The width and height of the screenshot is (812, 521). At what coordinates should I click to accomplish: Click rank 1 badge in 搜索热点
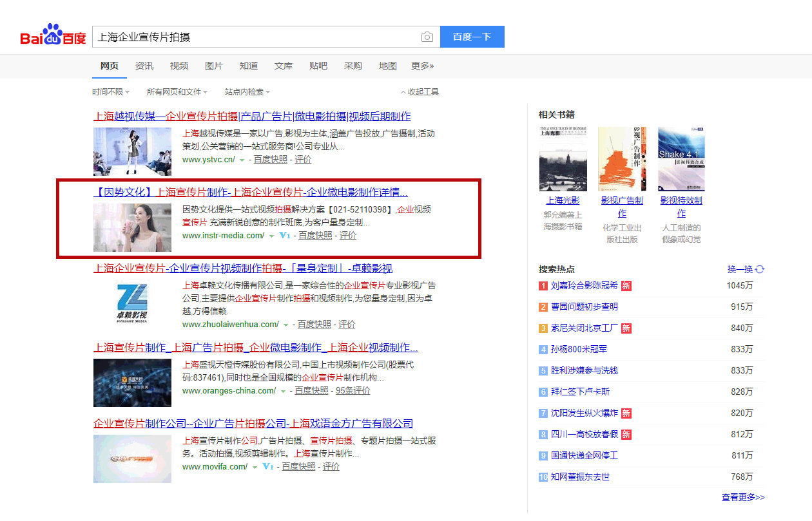click(x=543, y=285)
